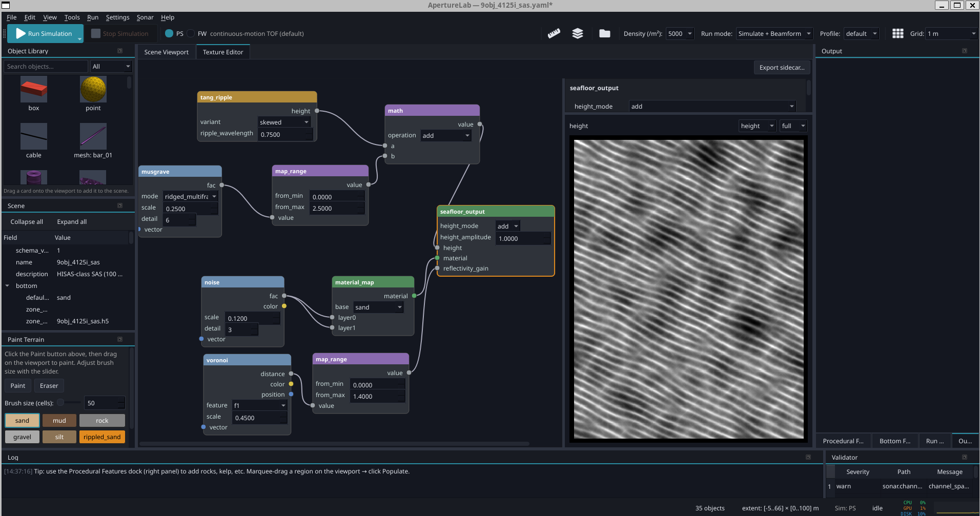Click the Search objects field
The image size is (980, 516).
click(46, 67)
